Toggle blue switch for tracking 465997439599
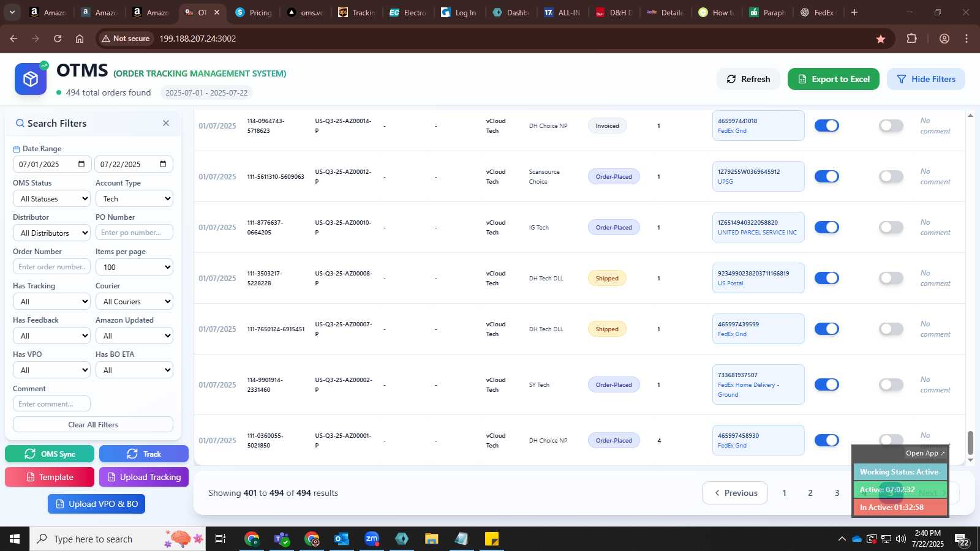 tap(826, 329)
